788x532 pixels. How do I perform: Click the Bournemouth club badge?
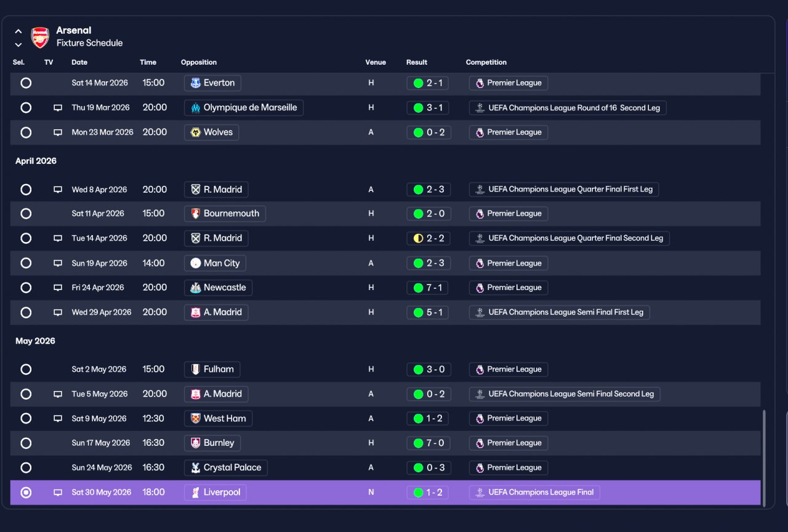coord(196,214)
